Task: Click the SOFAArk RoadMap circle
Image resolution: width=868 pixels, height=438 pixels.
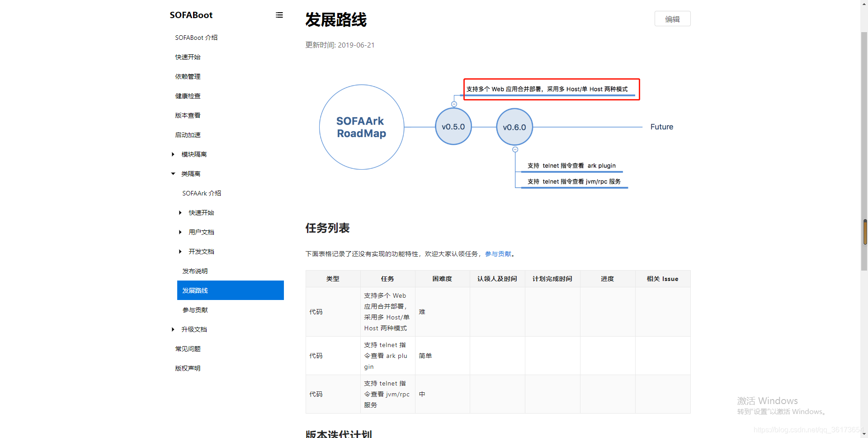Action: [x=362, y=127]
